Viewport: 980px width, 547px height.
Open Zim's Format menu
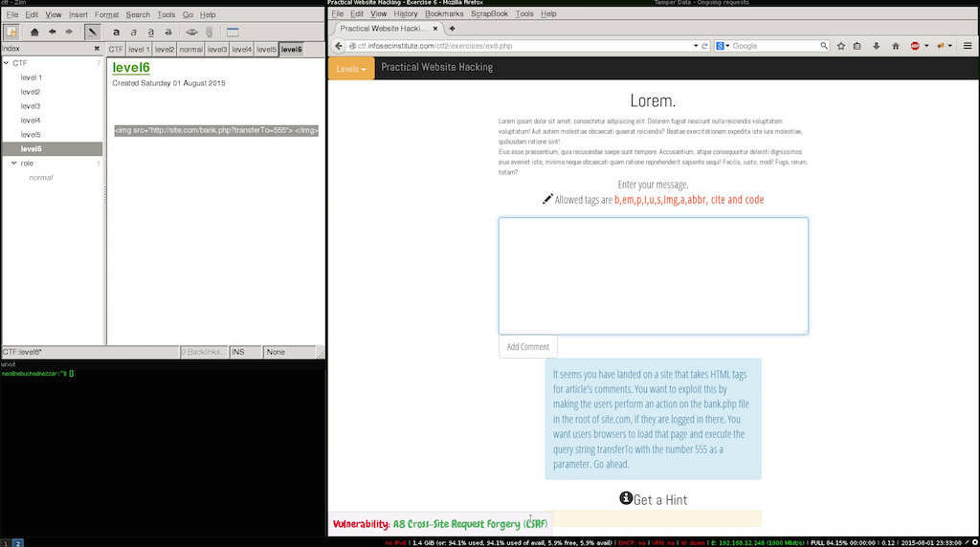(107, 14)
